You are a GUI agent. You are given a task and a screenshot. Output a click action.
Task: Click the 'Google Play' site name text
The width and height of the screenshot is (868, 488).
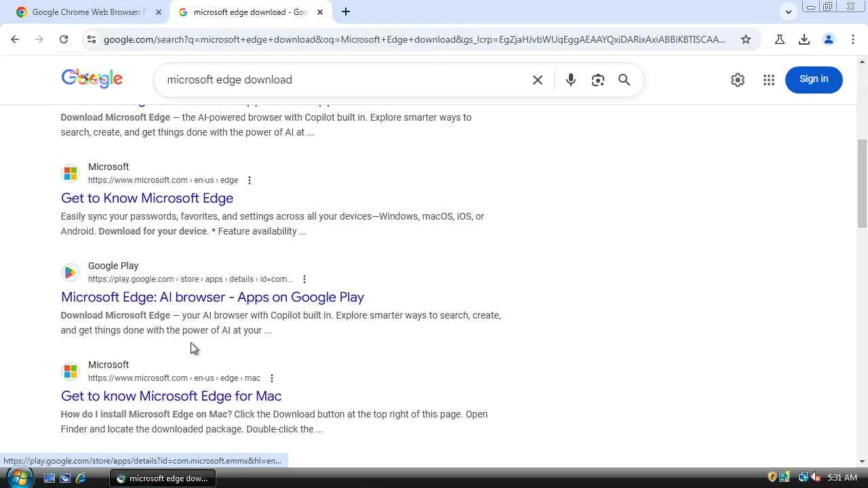point(113,266)
